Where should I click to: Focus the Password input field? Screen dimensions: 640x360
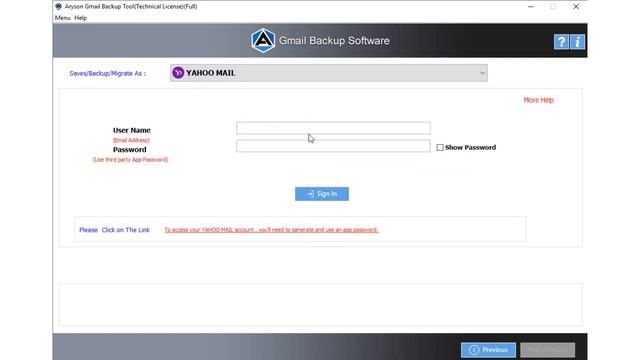coord(333,146)
